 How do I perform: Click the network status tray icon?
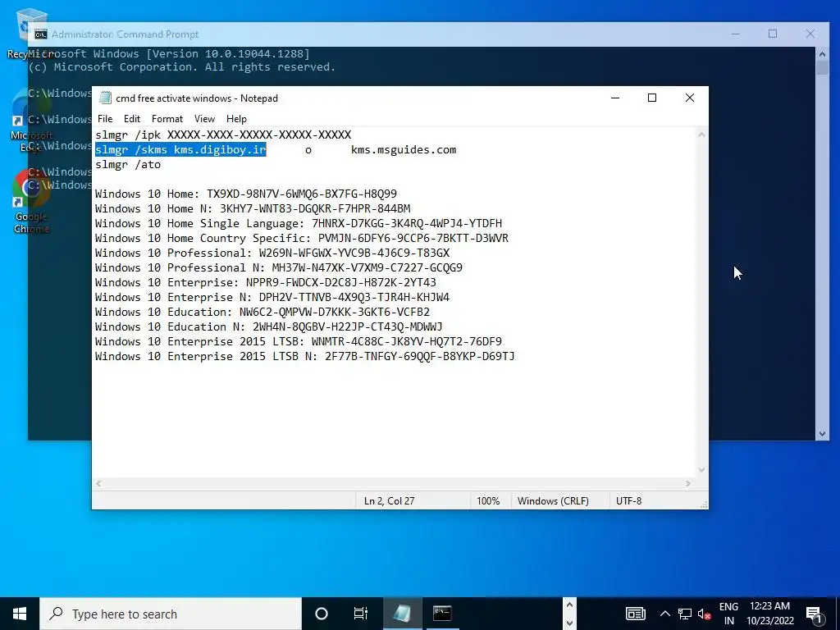point(685,614)
